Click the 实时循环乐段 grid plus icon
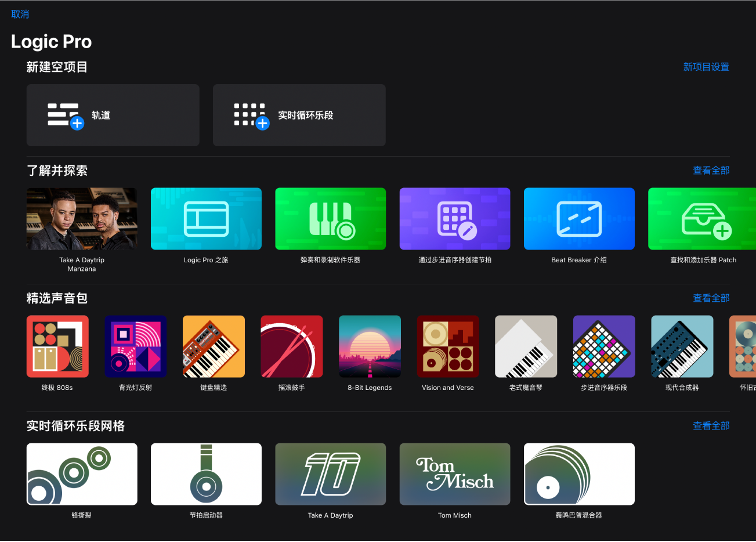756x542 pixels. 252,116
